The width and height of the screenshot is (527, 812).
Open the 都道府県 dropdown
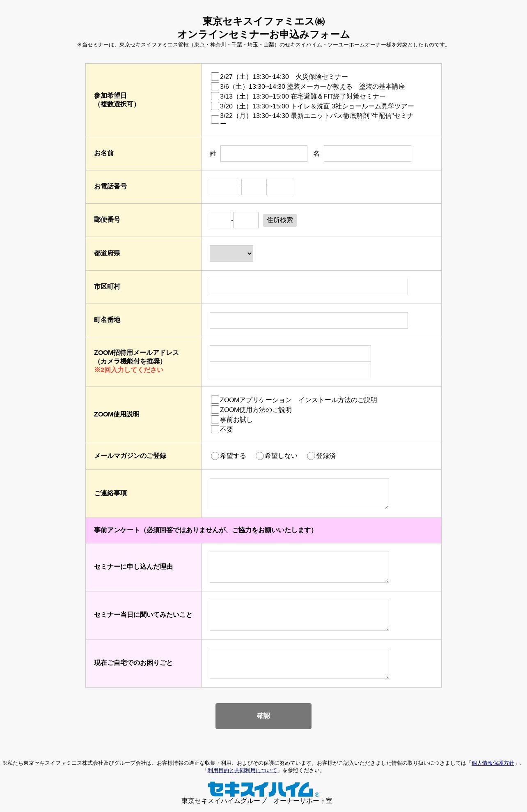point(231,253)
